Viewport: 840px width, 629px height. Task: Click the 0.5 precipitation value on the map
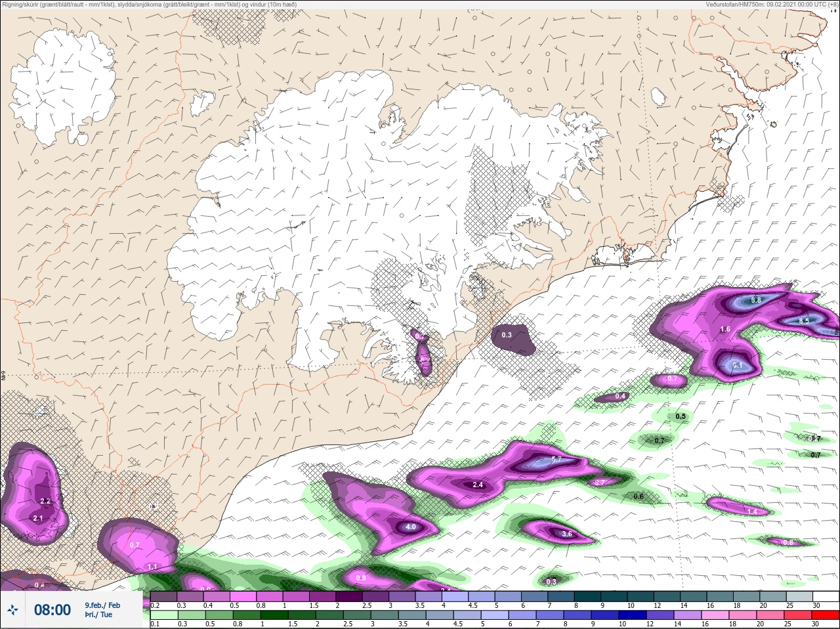[681, 416]
